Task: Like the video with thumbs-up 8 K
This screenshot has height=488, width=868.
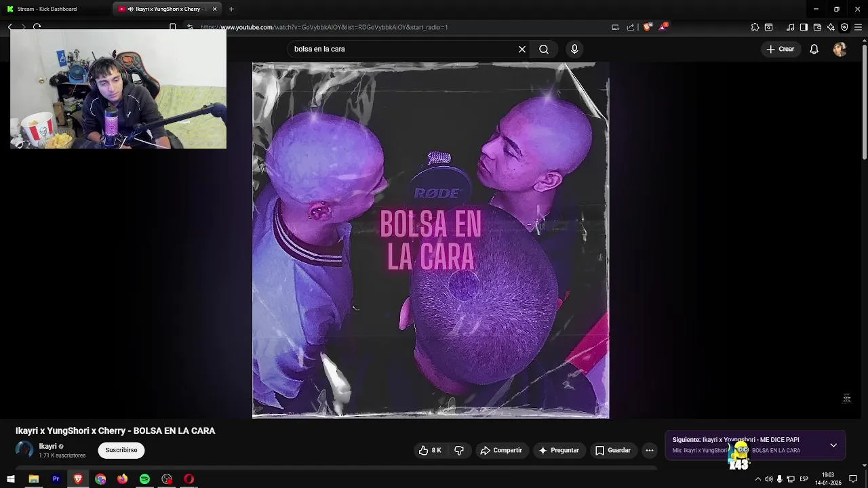Action: 430,450
